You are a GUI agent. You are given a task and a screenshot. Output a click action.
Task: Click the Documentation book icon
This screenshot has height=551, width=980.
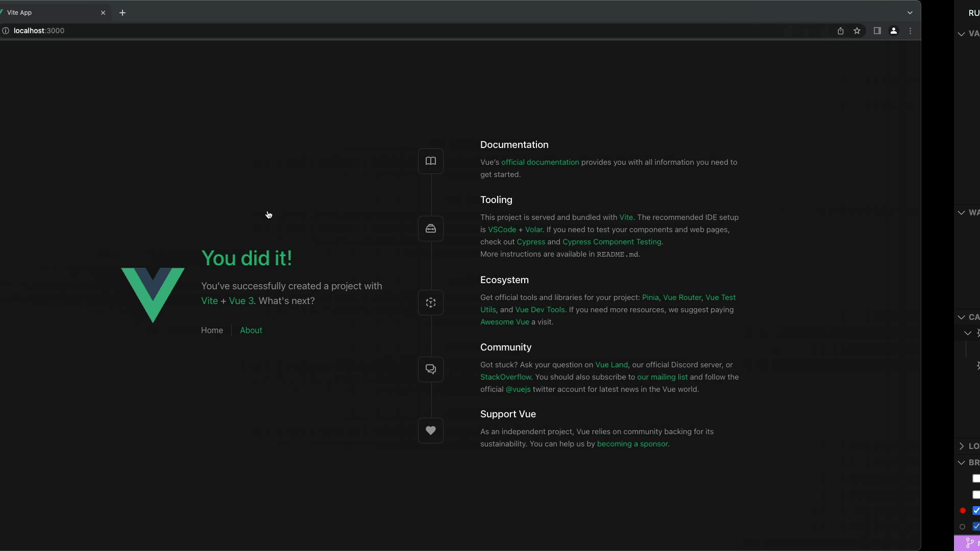pyautogui.click(x=431, y=161)
